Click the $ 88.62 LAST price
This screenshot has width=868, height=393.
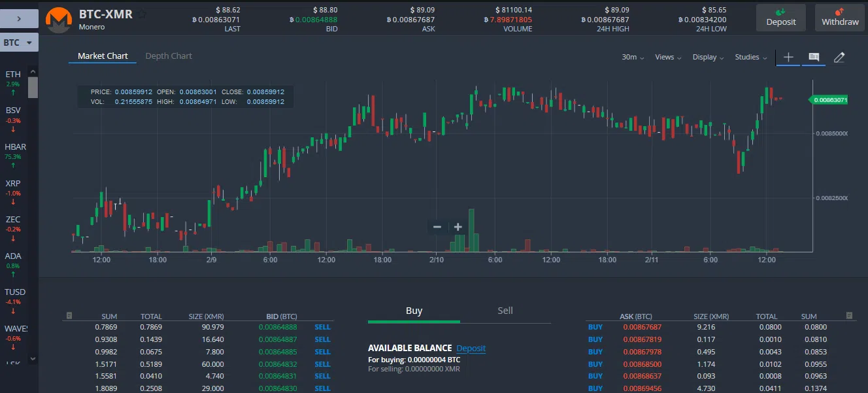227,10
